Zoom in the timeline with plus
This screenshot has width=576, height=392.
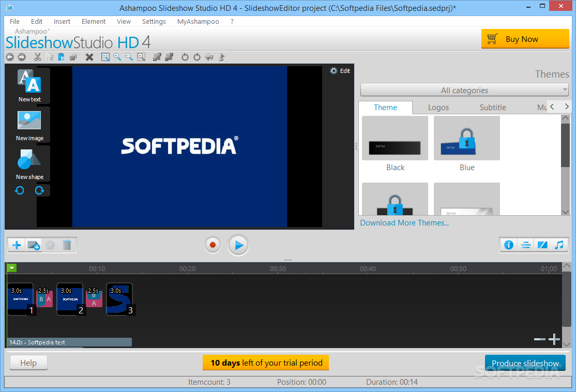(x=554, y=339)
